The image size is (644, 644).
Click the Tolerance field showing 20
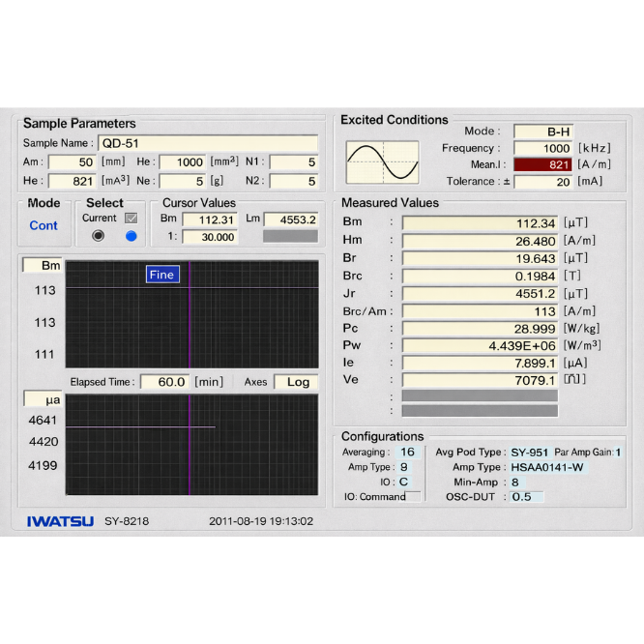543,182
